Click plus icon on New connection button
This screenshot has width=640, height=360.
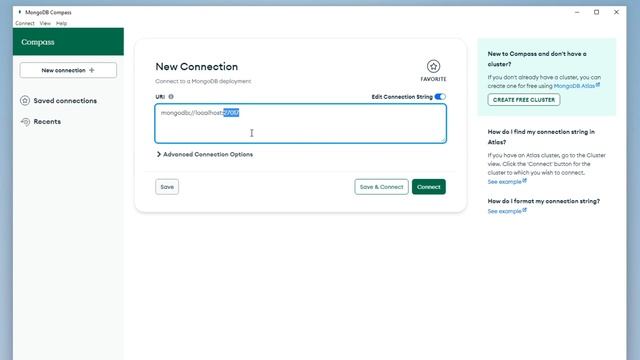tap(91, 70)
